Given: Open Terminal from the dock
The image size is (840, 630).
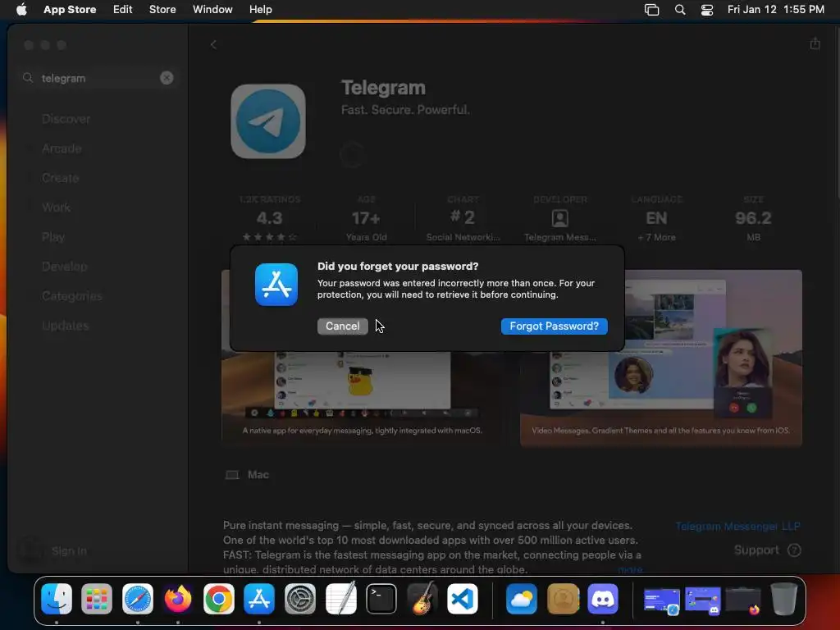Looking at the screenshot, I should (381, 599).
